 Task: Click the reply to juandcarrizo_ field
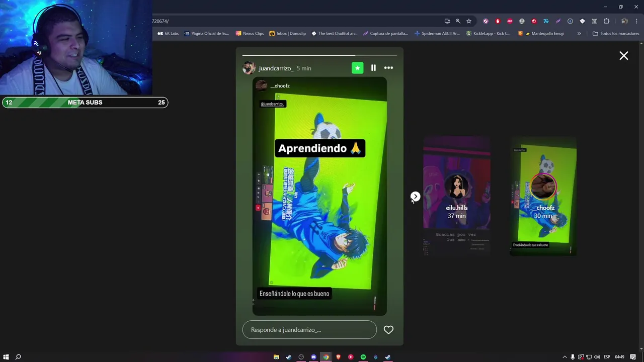pyautogui.click(x=309, y=330)
